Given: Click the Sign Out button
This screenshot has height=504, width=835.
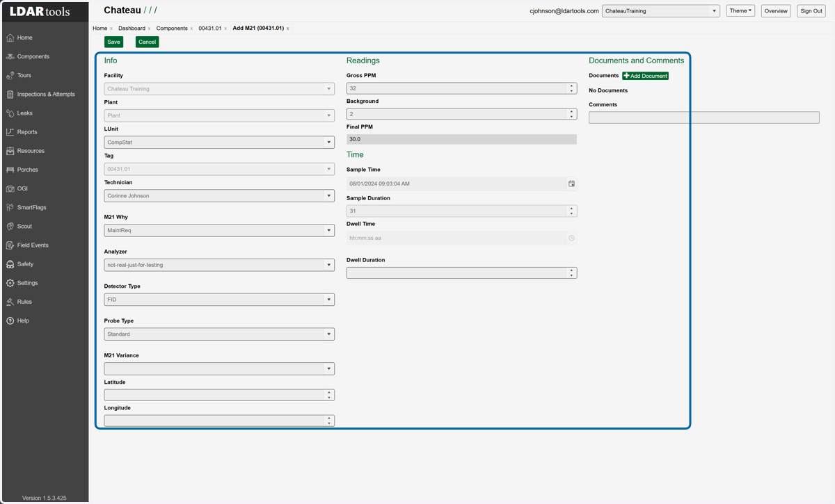Looking at the screenshot, I should (811, 11).
